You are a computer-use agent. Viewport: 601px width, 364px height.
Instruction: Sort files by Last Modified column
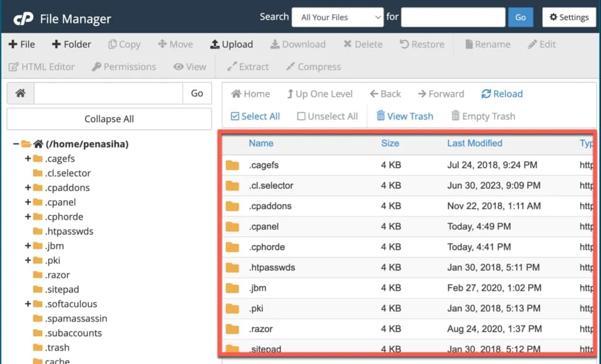click(474, 143)
